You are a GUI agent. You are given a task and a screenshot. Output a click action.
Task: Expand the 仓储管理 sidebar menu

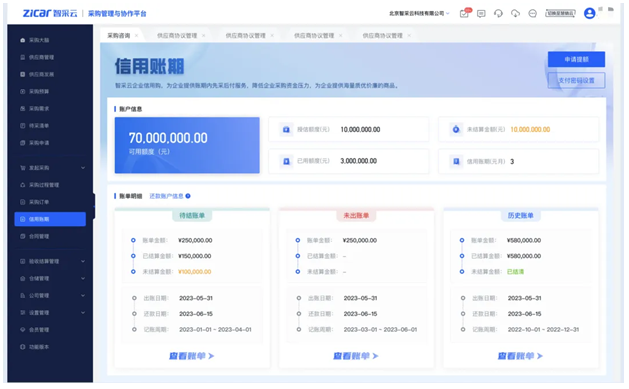tap(52, 278)
